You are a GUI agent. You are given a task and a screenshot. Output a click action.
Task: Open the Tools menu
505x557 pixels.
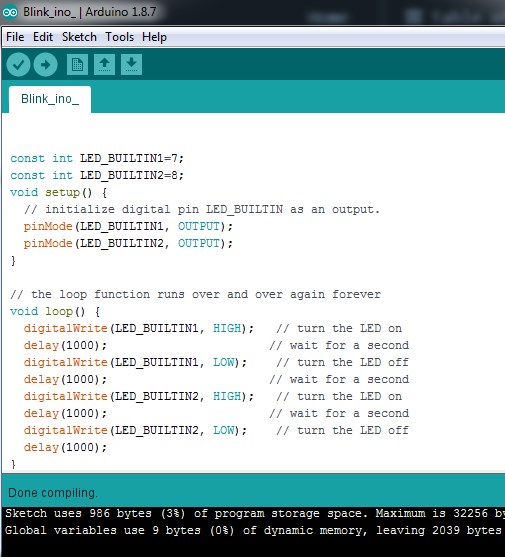(x=119, y=37)
